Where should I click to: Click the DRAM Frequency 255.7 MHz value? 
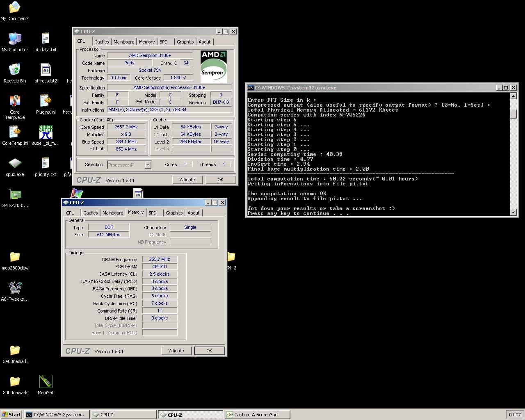tap(160, 259)
